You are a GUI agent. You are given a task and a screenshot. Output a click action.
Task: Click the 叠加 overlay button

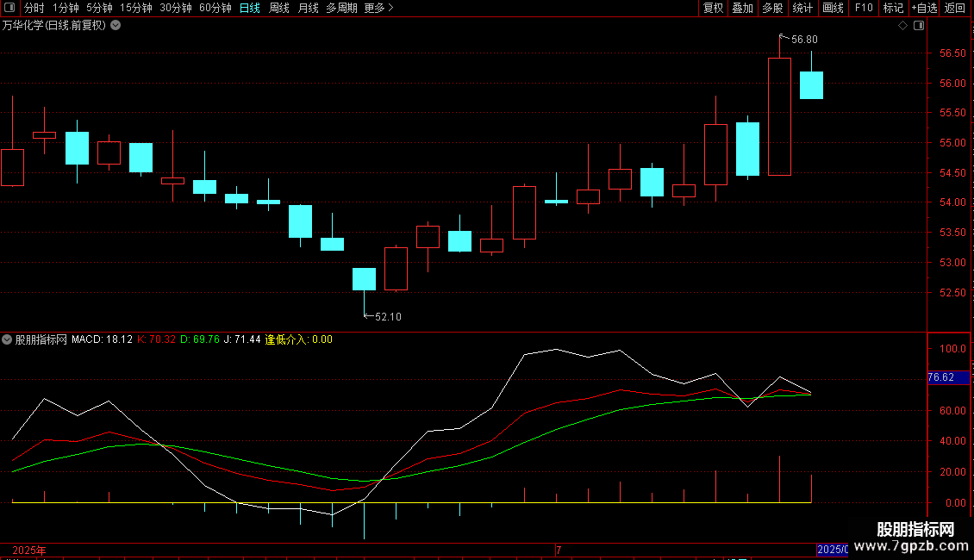point(742,8)
